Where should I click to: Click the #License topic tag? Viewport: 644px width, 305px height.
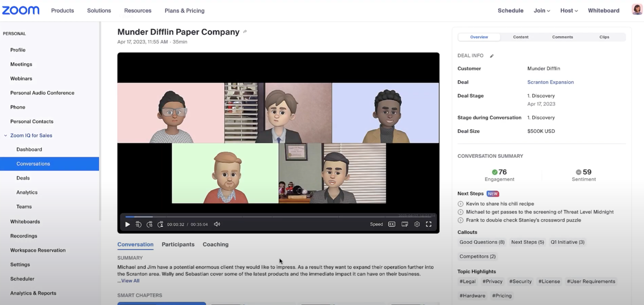point(549,282)
